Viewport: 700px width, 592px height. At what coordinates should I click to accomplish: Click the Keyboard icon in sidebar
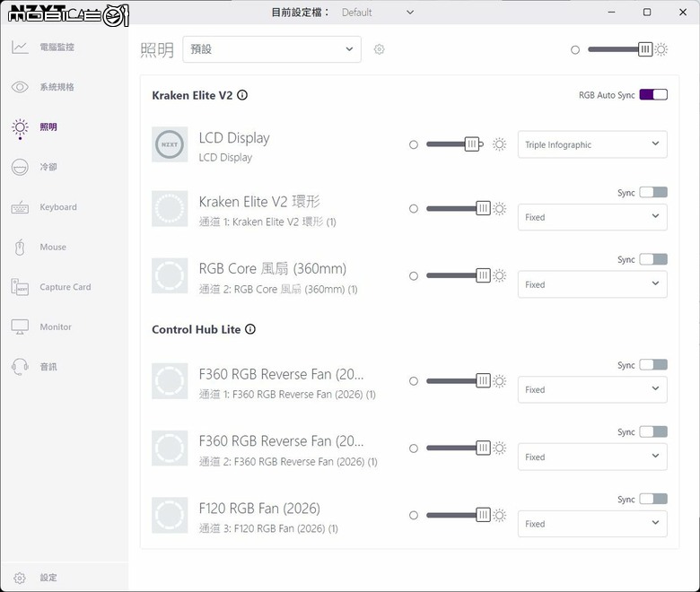[x=20, y=207]
